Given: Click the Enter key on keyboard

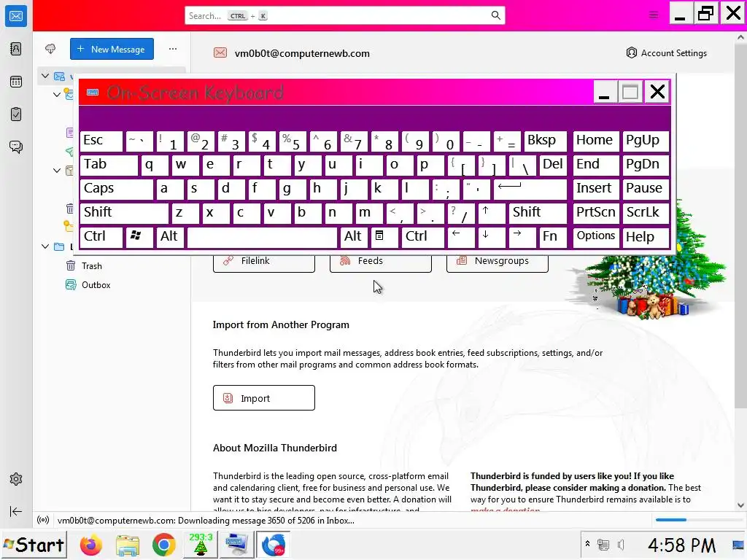Looking at the screenshot, I should tap(530, 189).
